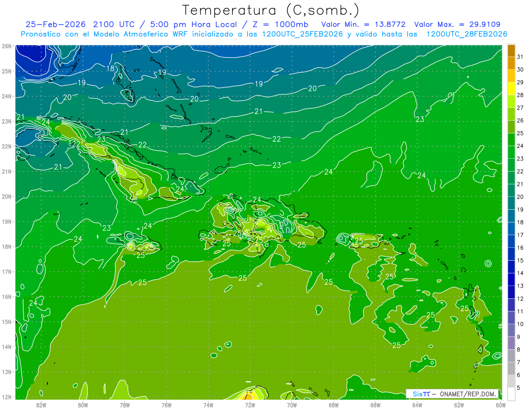Click the "14N" latitude axis label
Viewport: 532px width, 411px height.
[x=7, y=347]
